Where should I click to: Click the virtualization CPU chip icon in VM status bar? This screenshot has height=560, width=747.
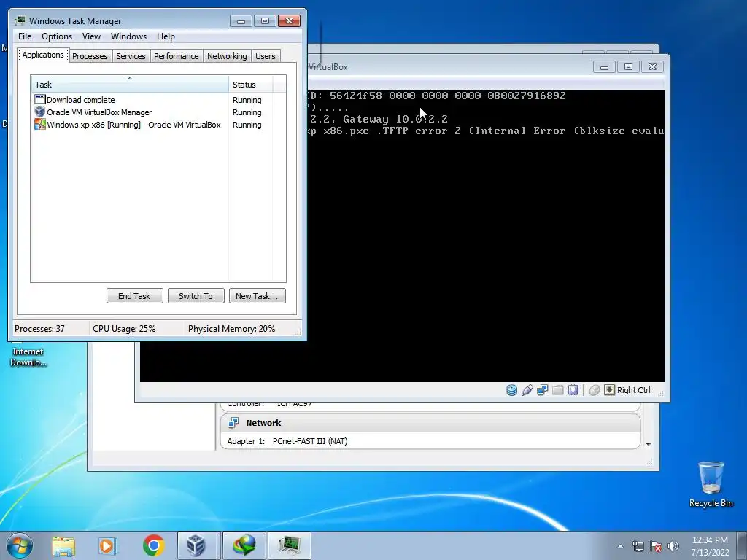573,390
